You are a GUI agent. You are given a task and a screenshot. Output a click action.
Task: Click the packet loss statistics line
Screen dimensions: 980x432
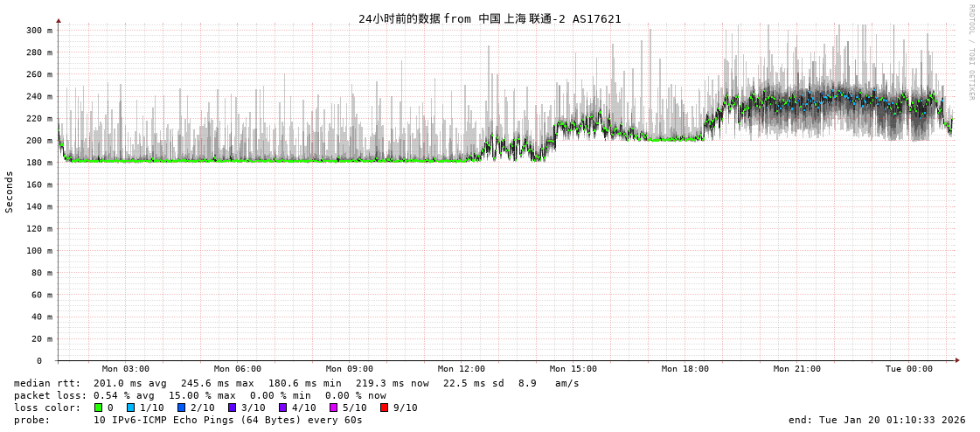pos(200,395)
